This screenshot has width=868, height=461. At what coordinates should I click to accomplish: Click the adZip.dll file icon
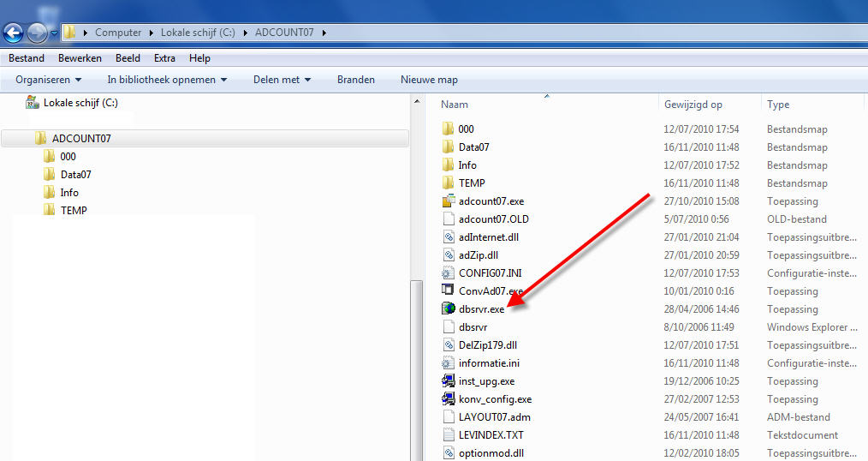click(x=449, y=255)
